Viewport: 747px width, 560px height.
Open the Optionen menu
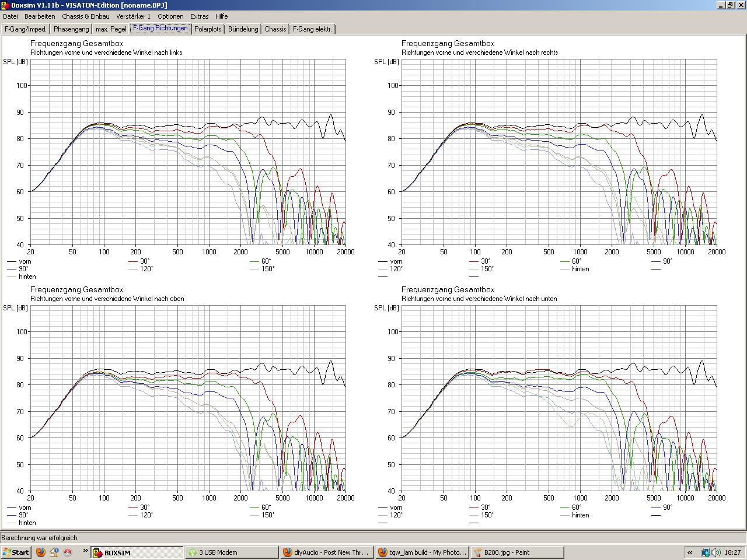[x=170, y=16]
